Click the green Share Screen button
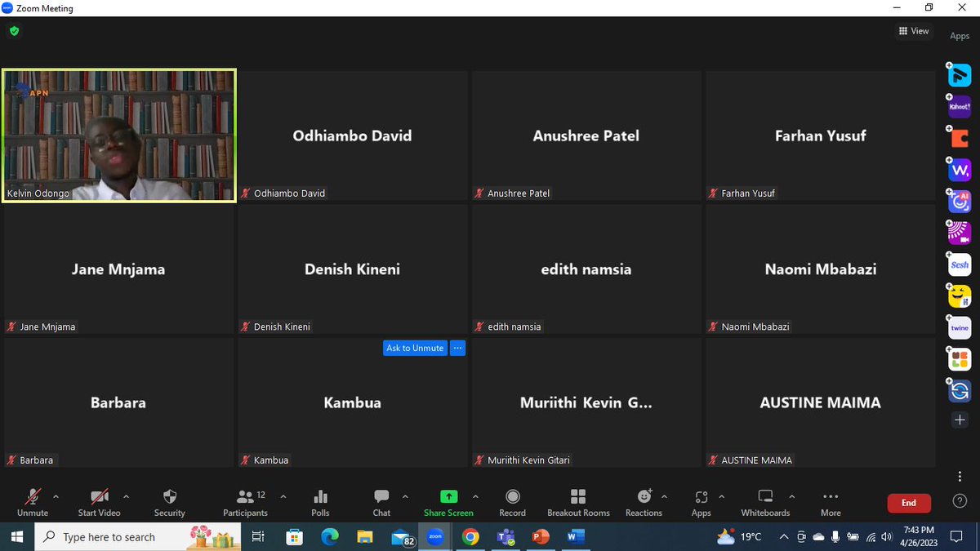This screenshot has height=551, width=980. (x=448, y=502)
